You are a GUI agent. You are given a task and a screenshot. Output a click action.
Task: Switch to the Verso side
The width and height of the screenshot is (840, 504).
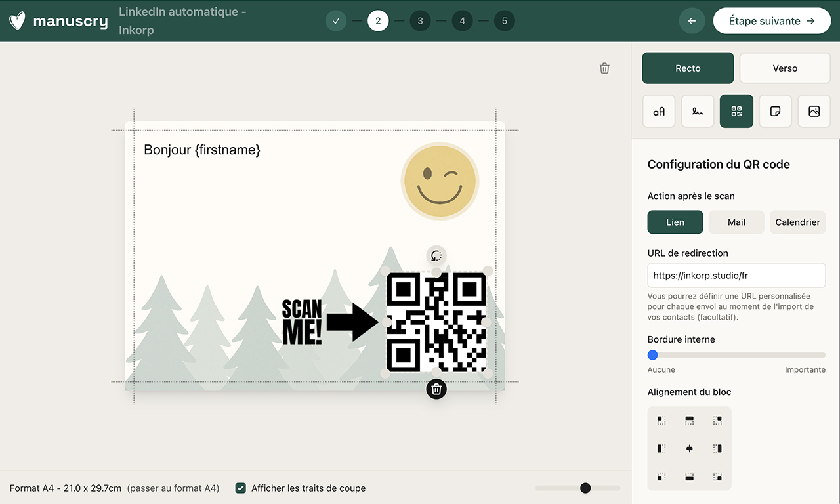784,68
